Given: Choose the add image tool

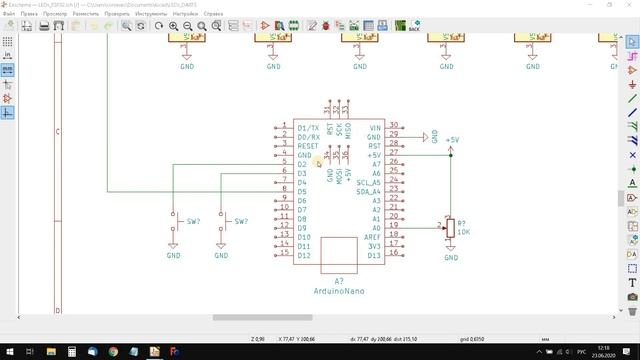Looking at the screenshot, I should [x=632, y=297].
